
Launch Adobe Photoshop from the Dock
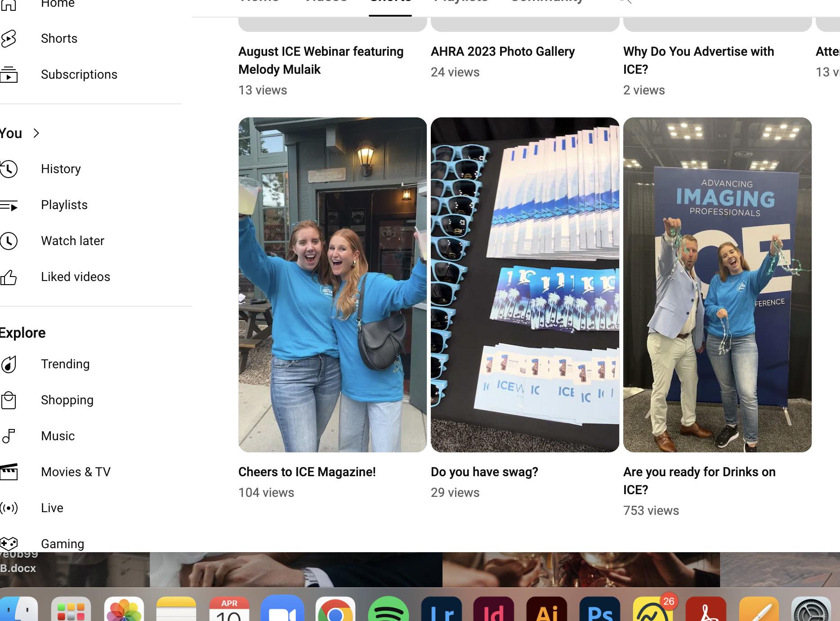pos(599,609)
